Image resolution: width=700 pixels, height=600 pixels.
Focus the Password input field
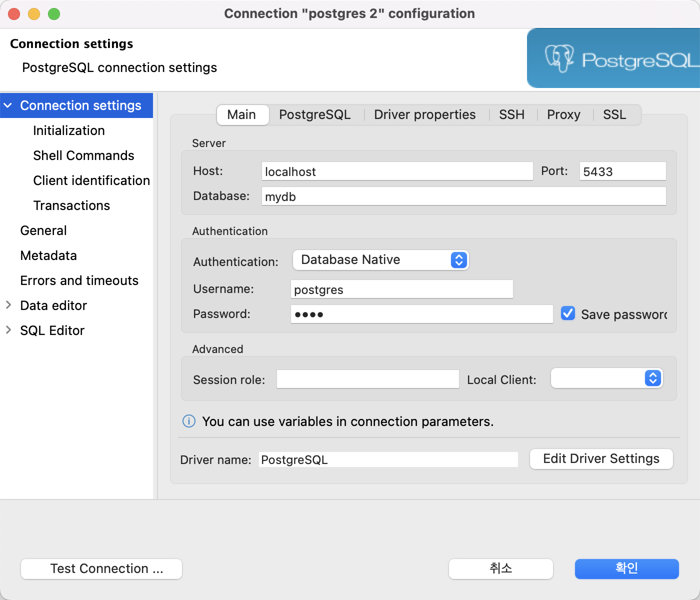tap(422, 314)
